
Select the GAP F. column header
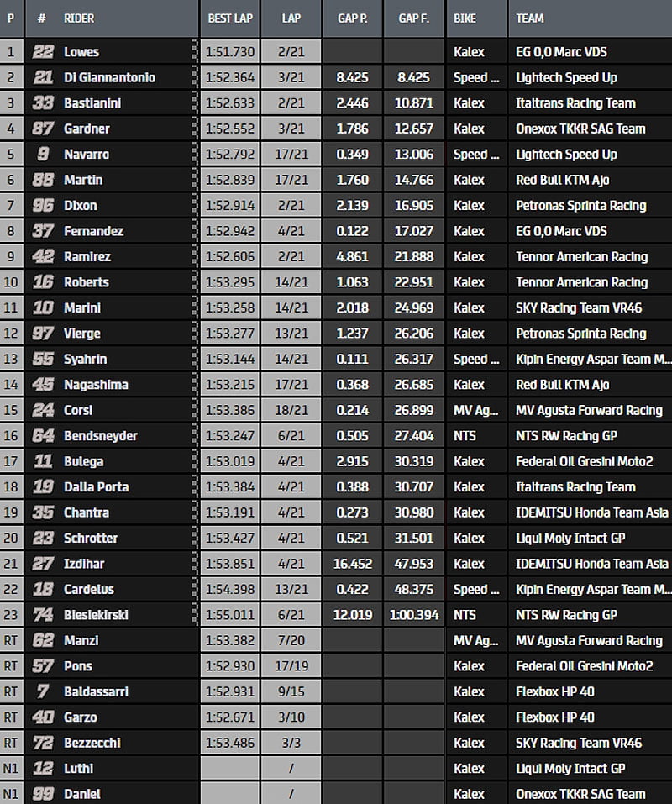click(x=414, y=18)
